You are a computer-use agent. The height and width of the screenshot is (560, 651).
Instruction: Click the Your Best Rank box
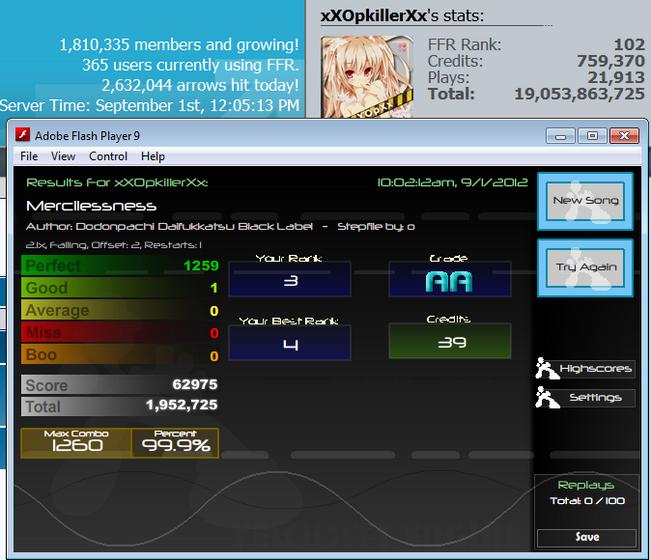pos(290,343)
